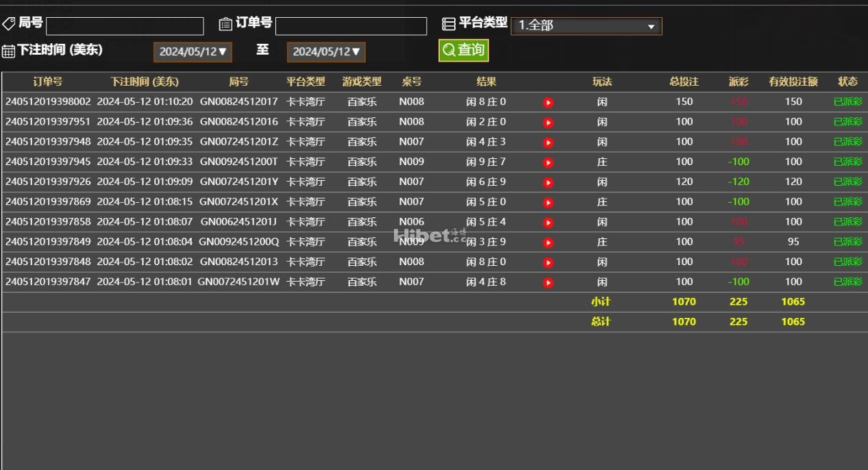Click the 总计 grand total label
This screenshot has height=470, width=868.
tap(601, 321)
